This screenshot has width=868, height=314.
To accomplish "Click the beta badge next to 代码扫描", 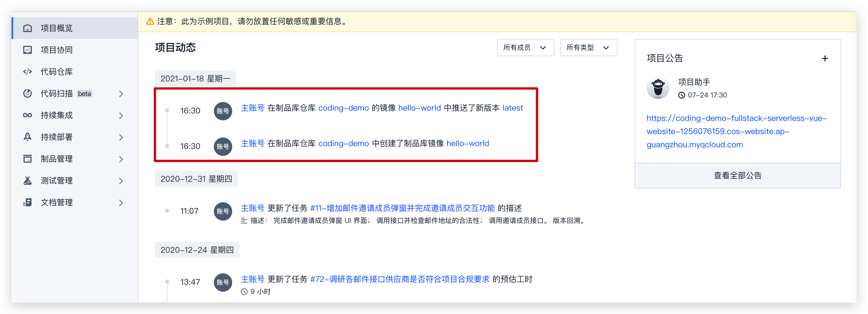I will click(x=84, y=94).
